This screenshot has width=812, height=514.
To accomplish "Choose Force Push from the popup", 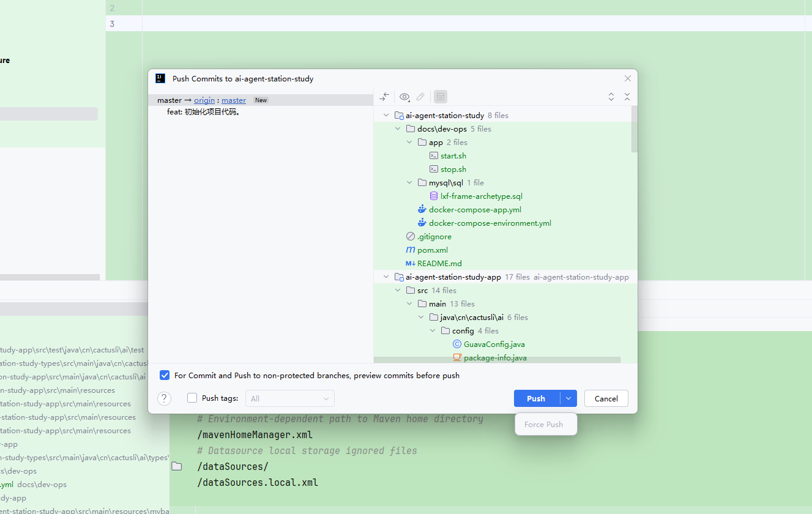I will 544,424.
